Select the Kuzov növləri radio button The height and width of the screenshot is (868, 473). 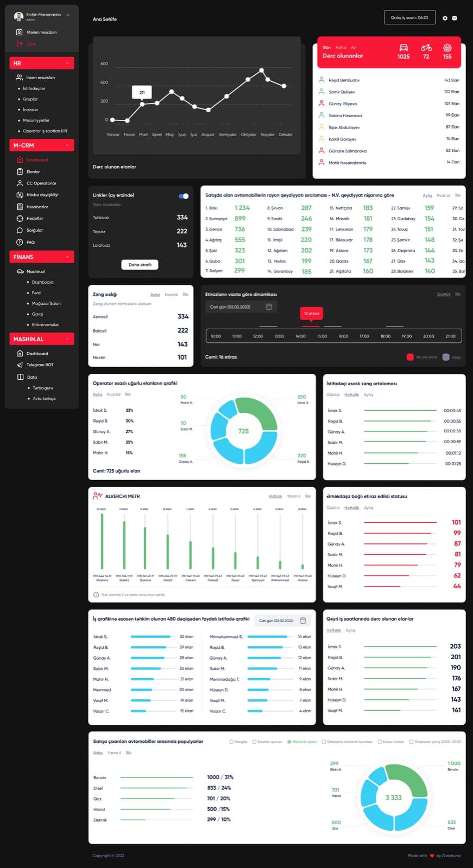380,742
